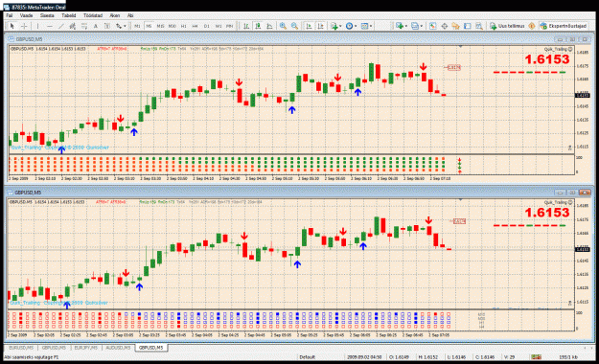Zoom in on the chart

(x=283, y=26)
